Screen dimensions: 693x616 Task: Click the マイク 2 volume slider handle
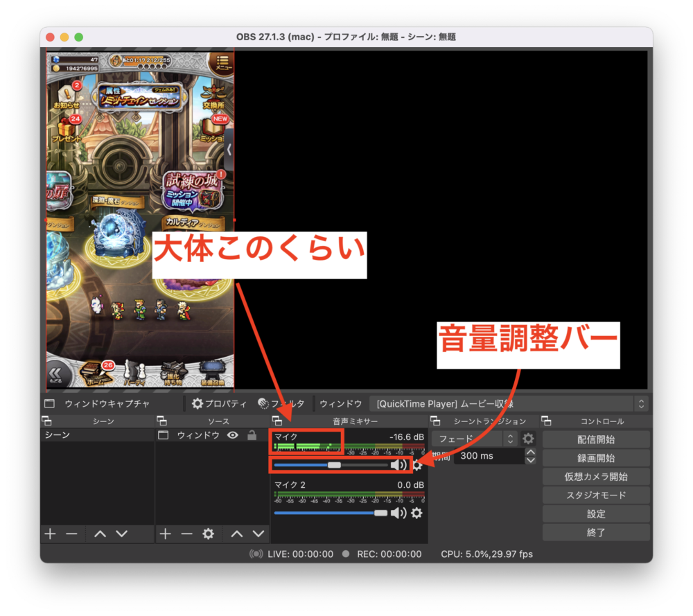tap(380, 513)
